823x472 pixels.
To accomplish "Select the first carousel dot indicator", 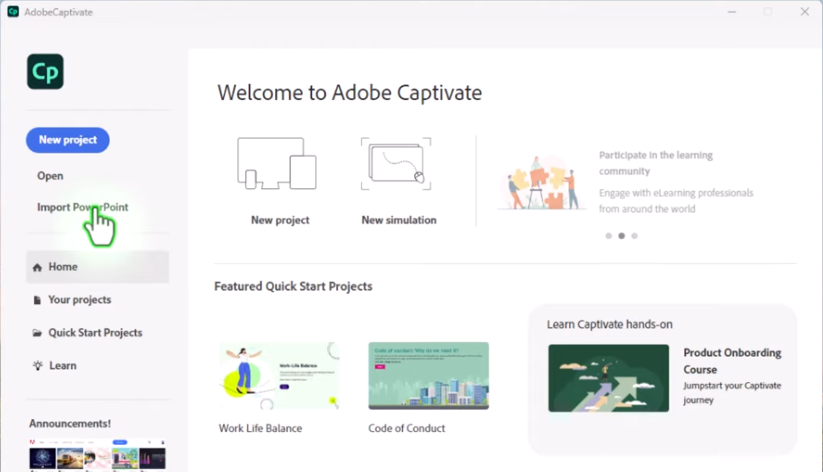I will click(x=607, y=236).
